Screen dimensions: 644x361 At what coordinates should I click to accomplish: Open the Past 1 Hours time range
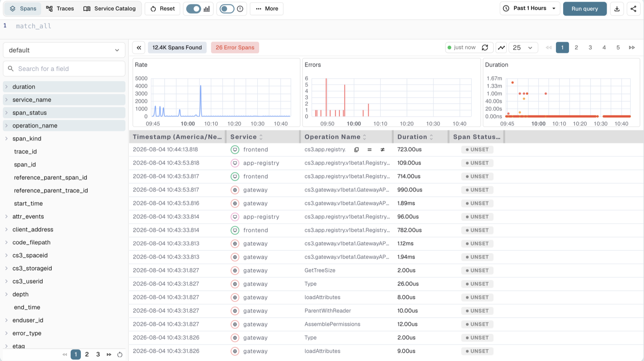pos(530,8)
